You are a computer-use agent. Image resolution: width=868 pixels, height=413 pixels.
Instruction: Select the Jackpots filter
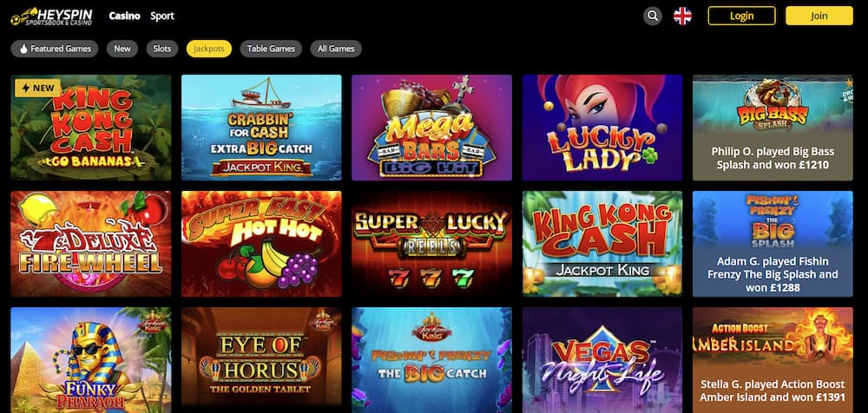209,49
